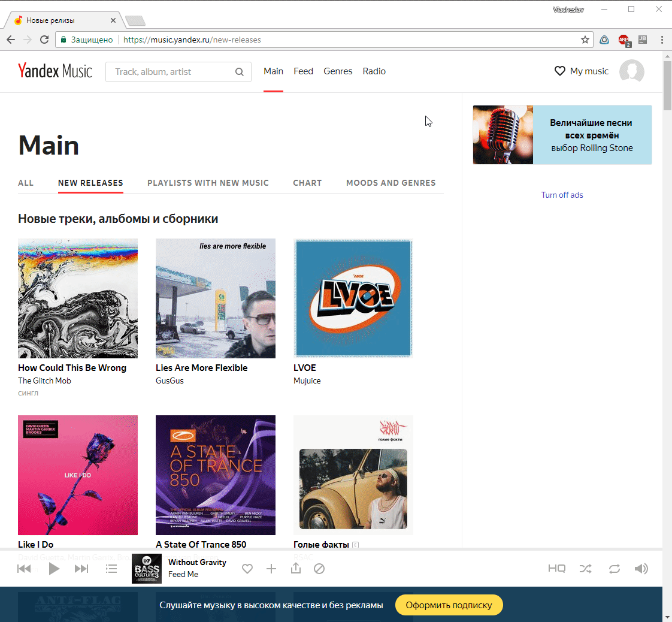Switch to MOODS AND GENRES tab
672x622 pixels.
coord(391,183)
